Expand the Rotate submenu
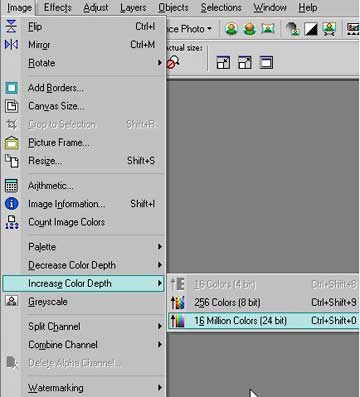This screenshot has height=397, width=360. 95,63
